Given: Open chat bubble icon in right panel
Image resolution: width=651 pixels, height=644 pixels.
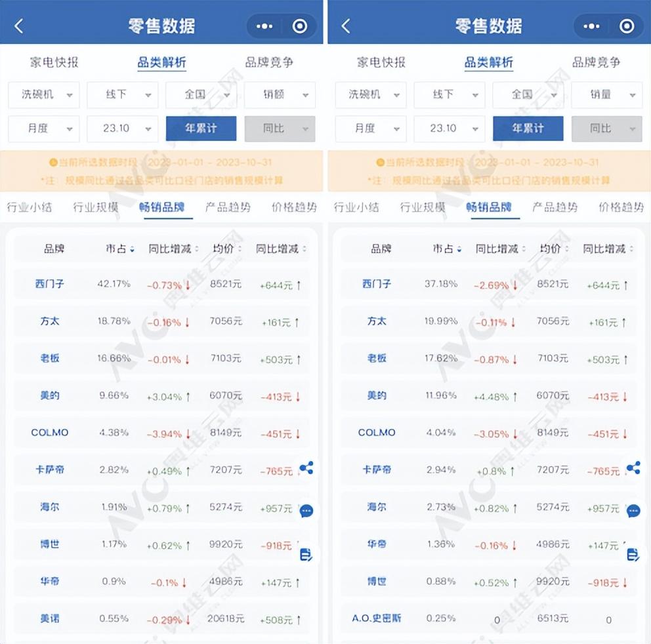Looking at the screenshot, I should tap(633, 512).
